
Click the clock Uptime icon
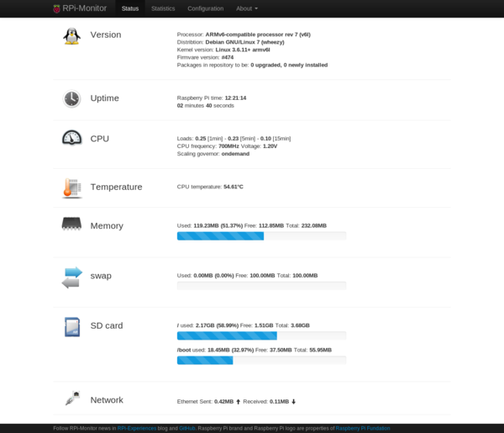pyautogui.click(x=71, y=98)
